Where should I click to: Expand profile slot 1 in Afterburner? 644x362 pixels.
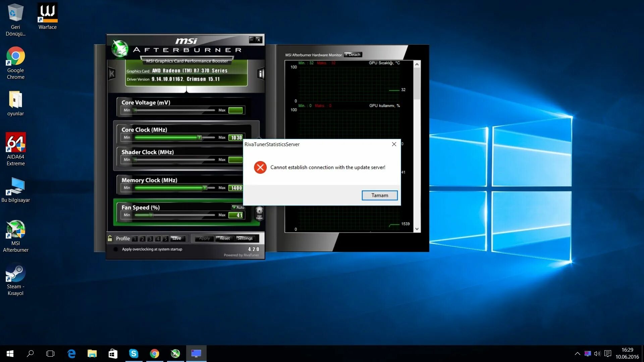pyautogui.click(x=136, y=238)
